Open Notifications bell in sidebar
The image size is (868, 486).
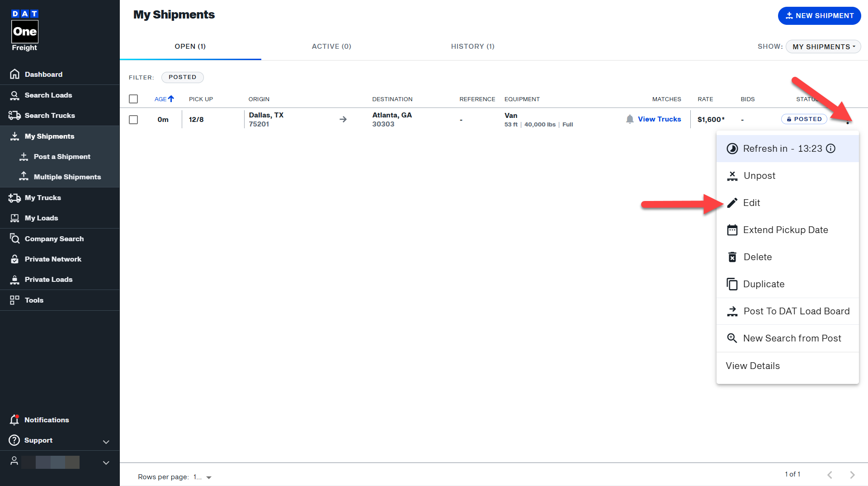coord(14,420)
